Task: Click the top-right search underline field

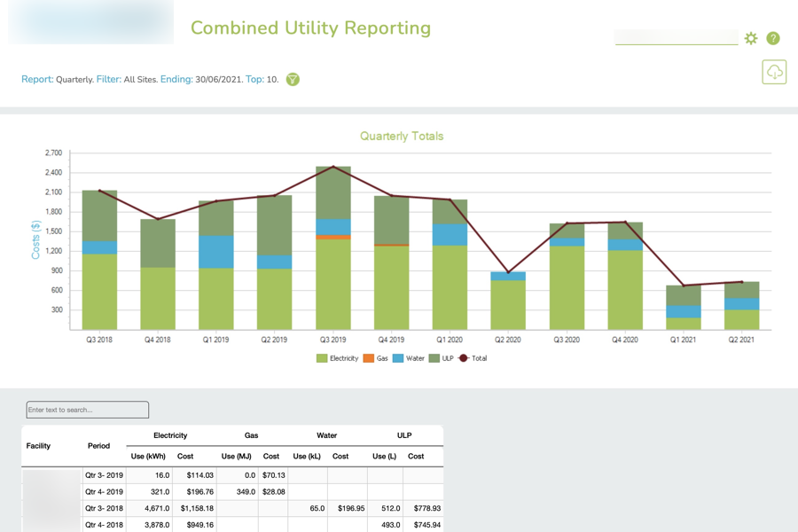Action: 676,37
